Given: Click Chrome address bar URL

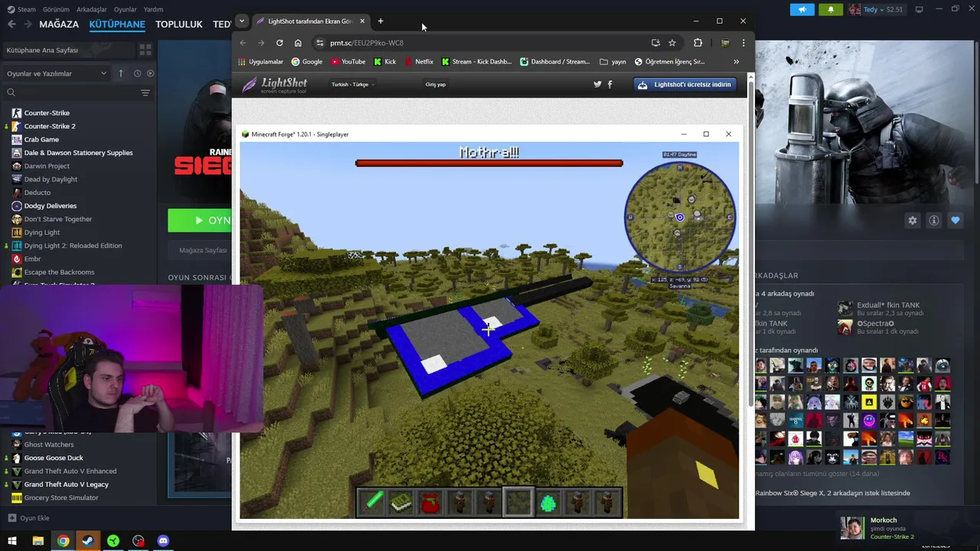Looking at the screenshot, I should (367, 43).
